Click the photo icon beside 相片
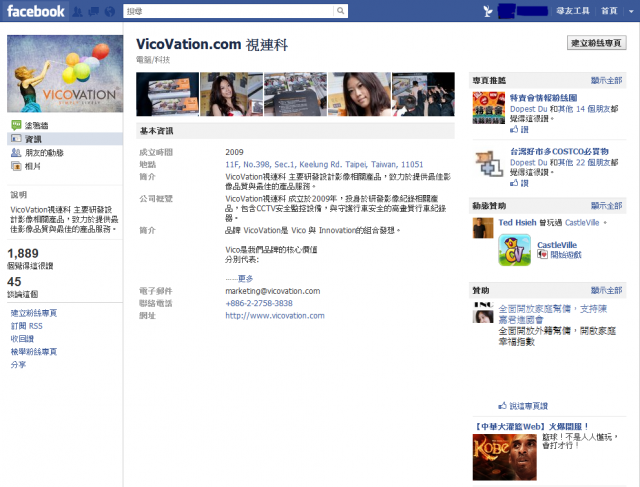The image size is (640, 487). (16, 166)
